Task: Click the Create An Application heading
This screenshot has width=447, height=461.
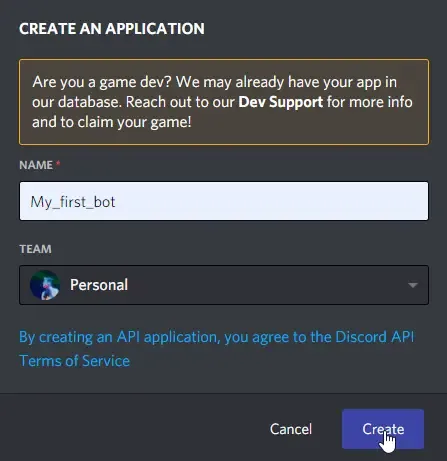Action: point(112,29)
